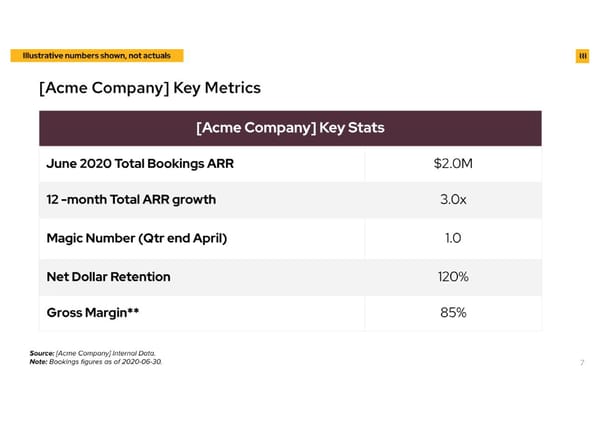
Task: Select the 'Magic Number (Qtr end April)' label
Action: (137, 238)
